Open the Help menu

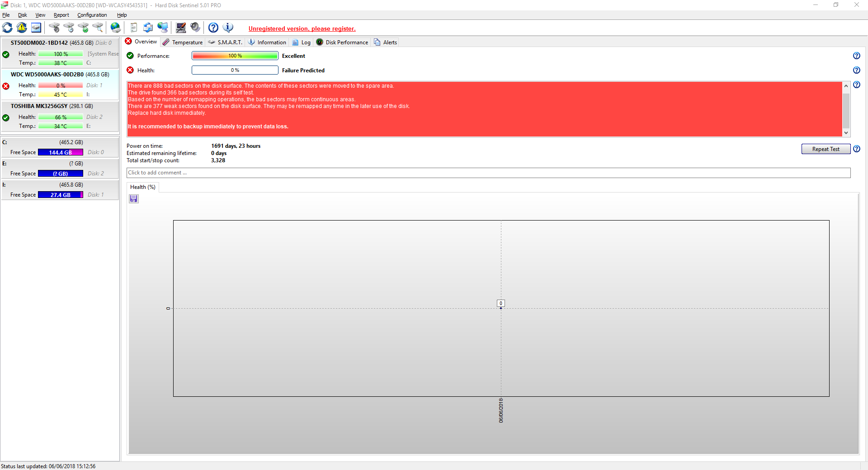122,15
